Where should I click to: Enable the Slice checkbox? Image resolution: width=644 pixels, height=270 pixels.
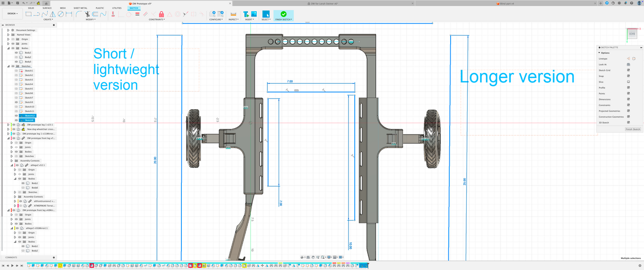click(628, 82)
